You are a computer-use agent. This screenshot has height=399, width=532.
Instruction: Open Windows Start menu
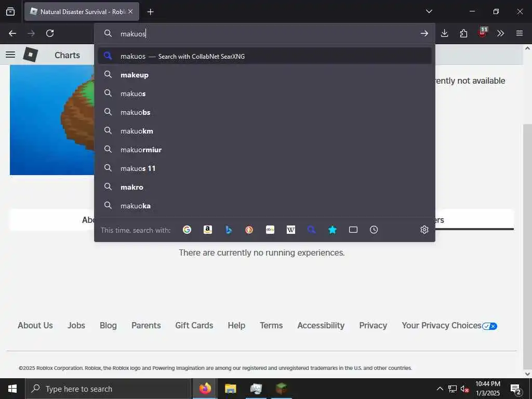coord(12,389)
